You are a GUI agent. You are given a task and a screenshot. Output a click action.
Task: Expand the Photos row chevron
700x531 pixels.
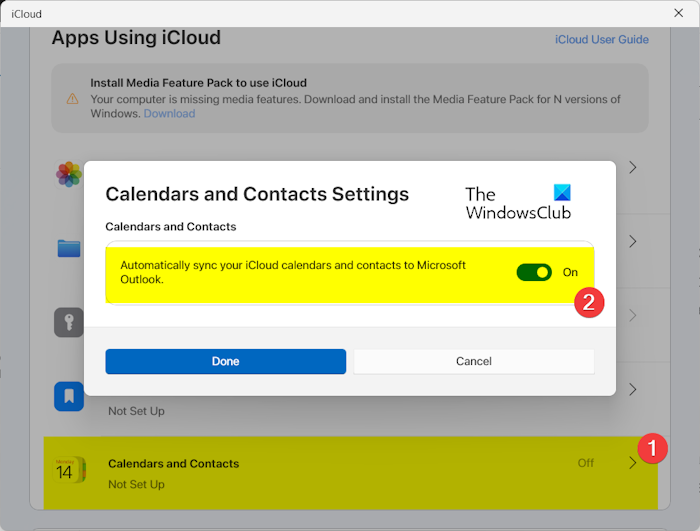tap(632, 167)
